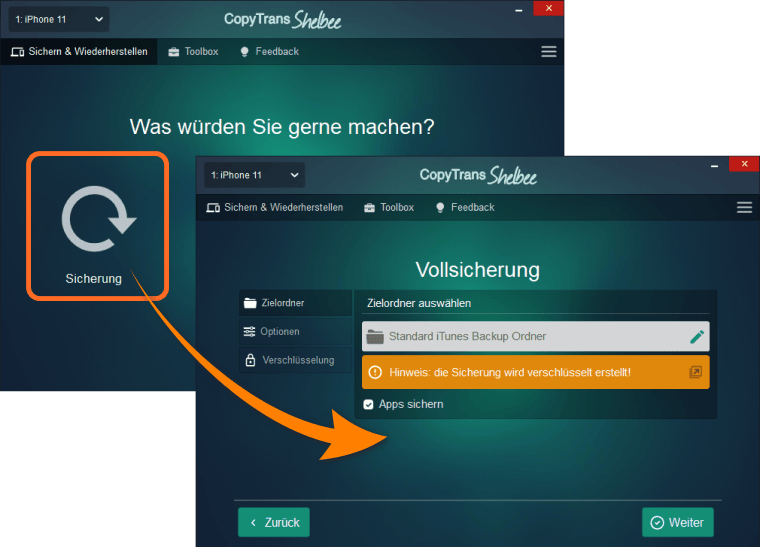Click Standard iTunes Backup Ordner field
Screen dimensions: 760x548
536,336
